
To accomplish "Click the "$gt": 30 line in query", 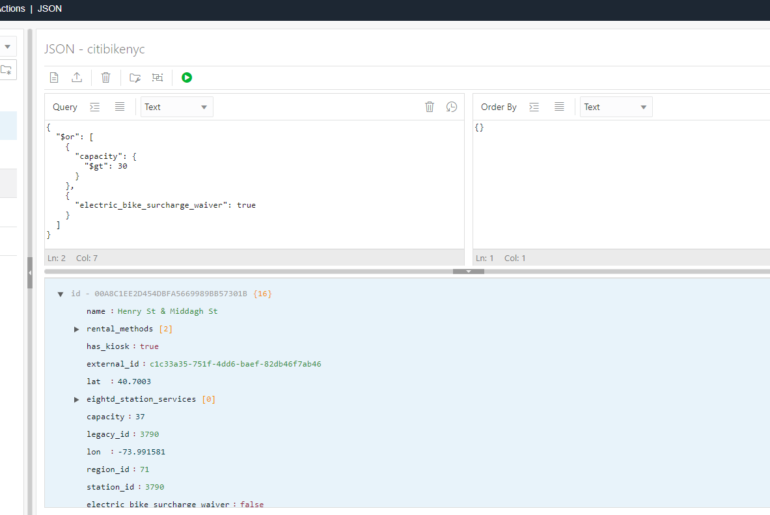I will pyautogui.click(x=106, y=166).
